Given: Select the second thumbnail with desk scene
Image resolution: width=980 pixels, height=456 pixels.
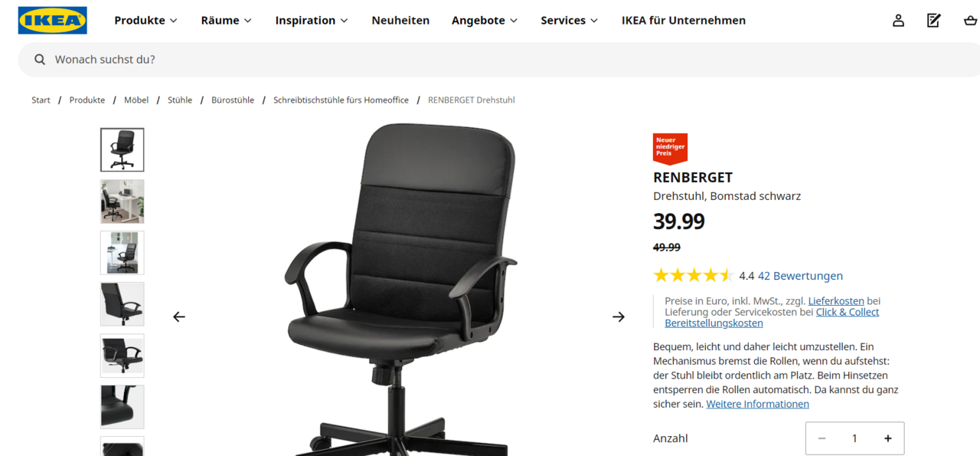Looking at the screenshot, I should [x=122, y=202].
